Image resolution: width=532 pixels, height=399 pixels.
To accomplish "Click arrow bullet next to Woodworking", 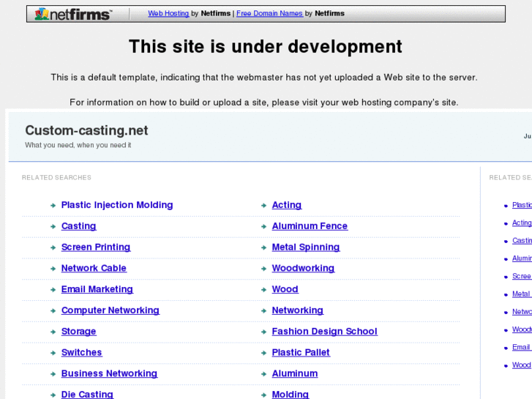I will [x=263, y=269].
